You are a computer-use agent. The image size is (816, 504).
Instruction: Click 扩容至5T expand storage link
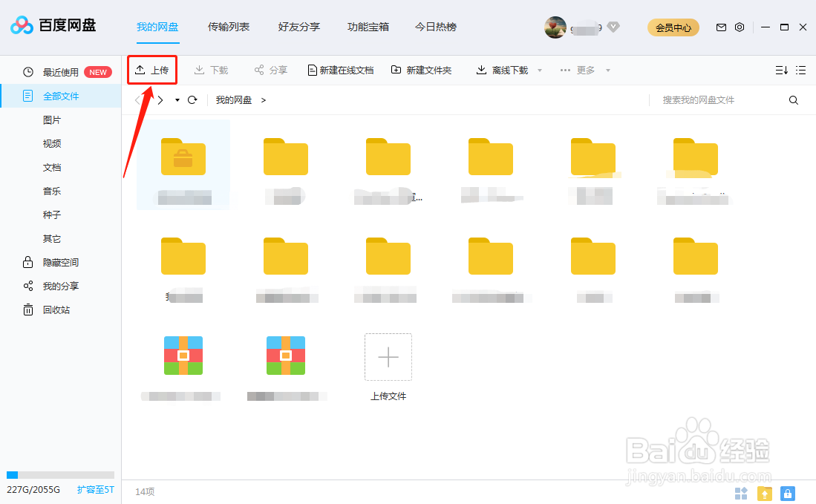(96, 489)
